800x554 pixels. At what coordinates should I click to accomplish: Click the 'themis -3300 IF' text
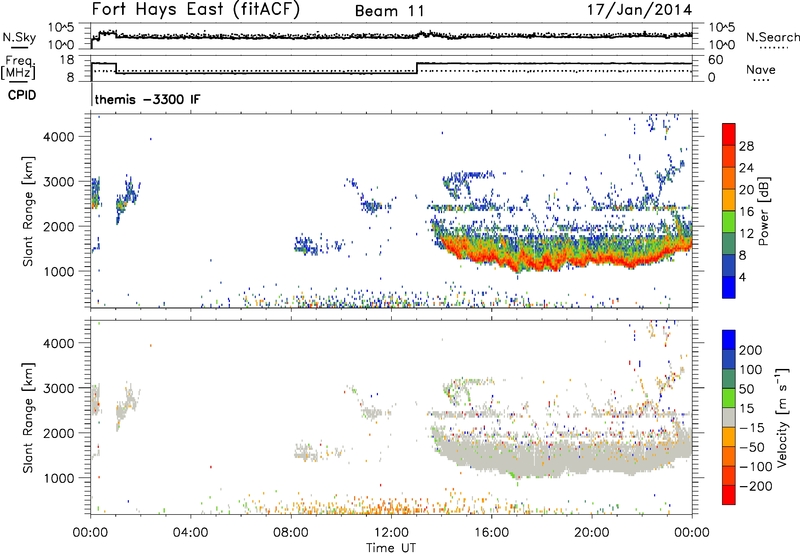pos(147,99)
